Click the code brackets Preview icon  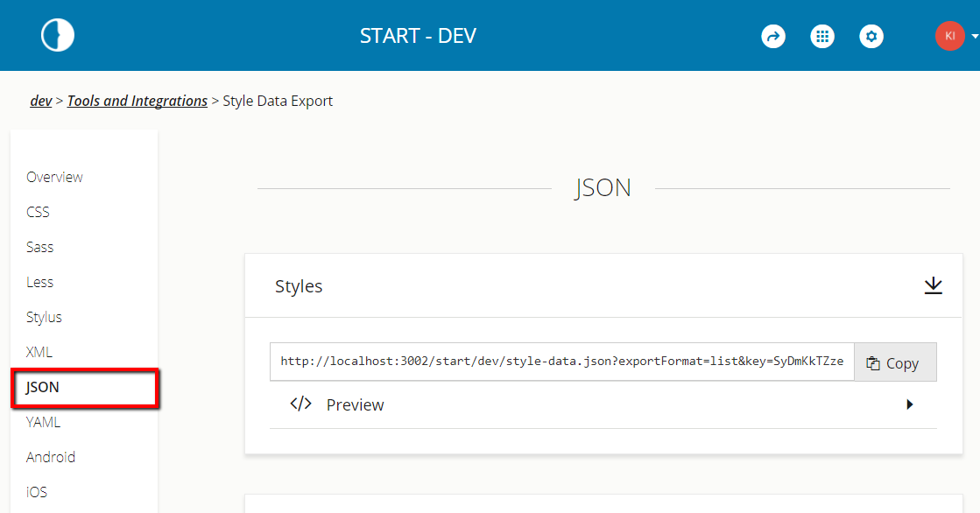(300, 404)
